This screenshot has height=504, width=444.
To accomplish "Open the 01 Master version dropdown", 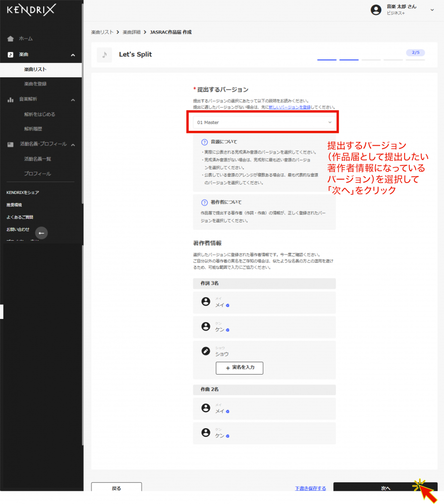I will (264, 122).
